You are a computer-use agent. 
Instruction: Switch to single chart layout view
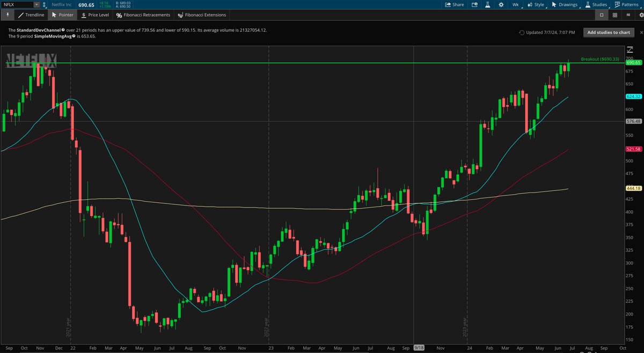(x=602, y=15)
